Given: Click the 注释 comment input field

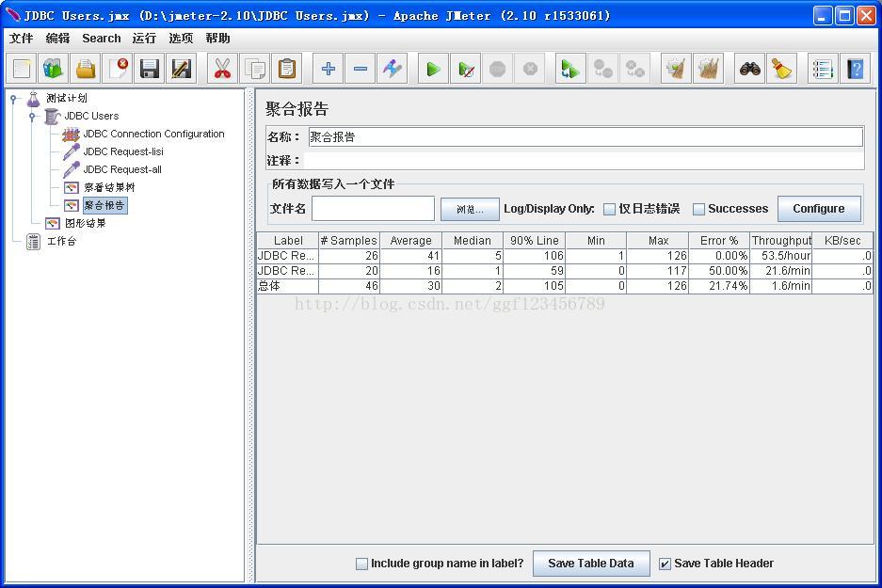Looking at the screenshot, I should [584, 161].
